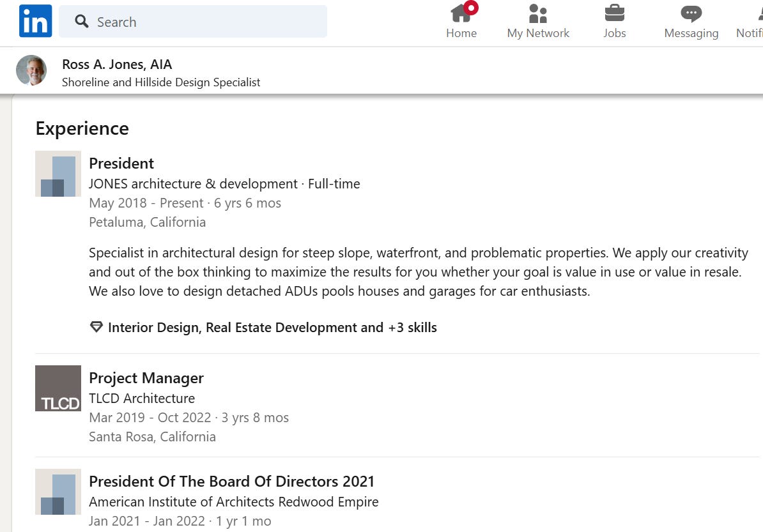Click the Petaluma, California location text
Screen dimensions: 763x532
(148, 222)
